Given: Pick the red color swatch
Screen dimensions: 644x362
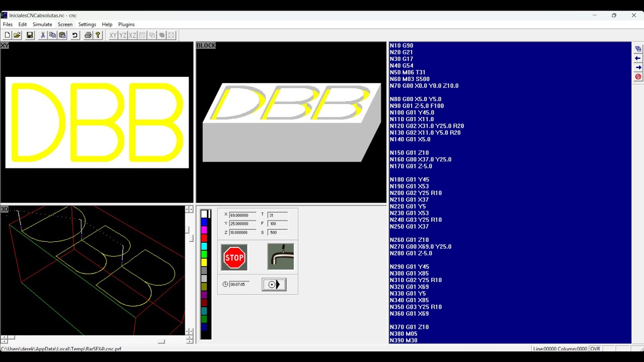Looking at the screenshot, I should pyautogui.click(x=204, y=238).
